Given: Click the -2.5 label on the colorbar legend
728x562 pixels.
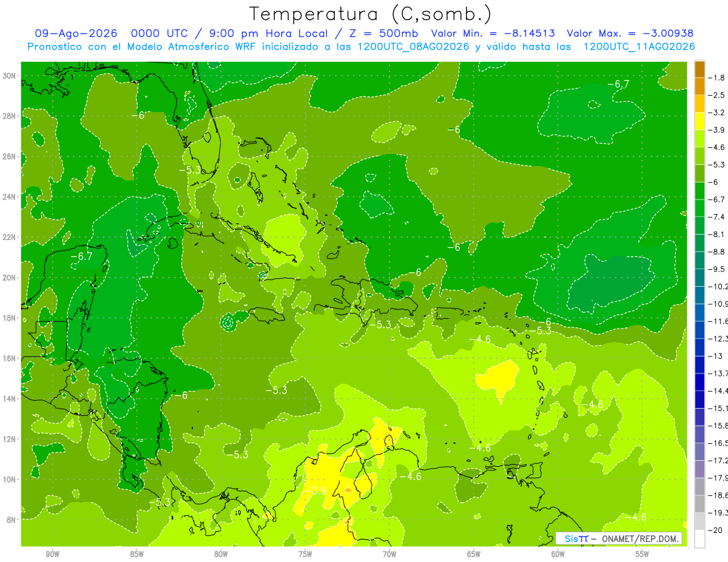Looking at the screenshot, I should (x=716, y=95).
